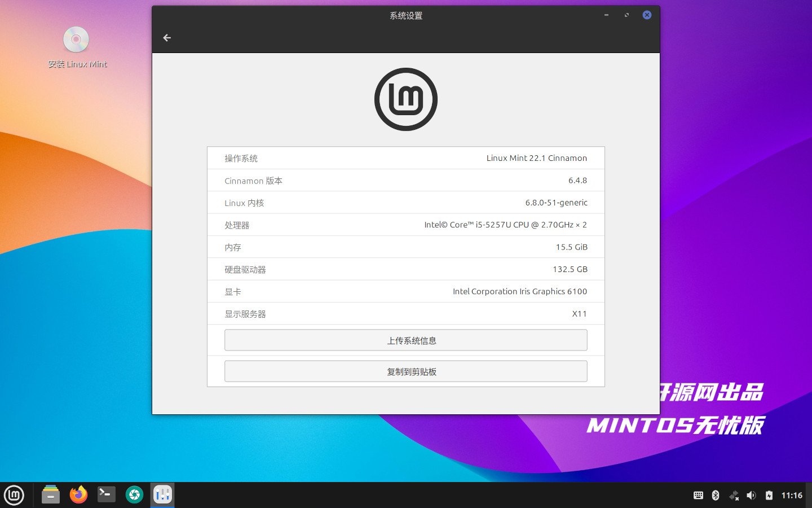Open the on-screen keyboard tray icon

tap(698, 496)
